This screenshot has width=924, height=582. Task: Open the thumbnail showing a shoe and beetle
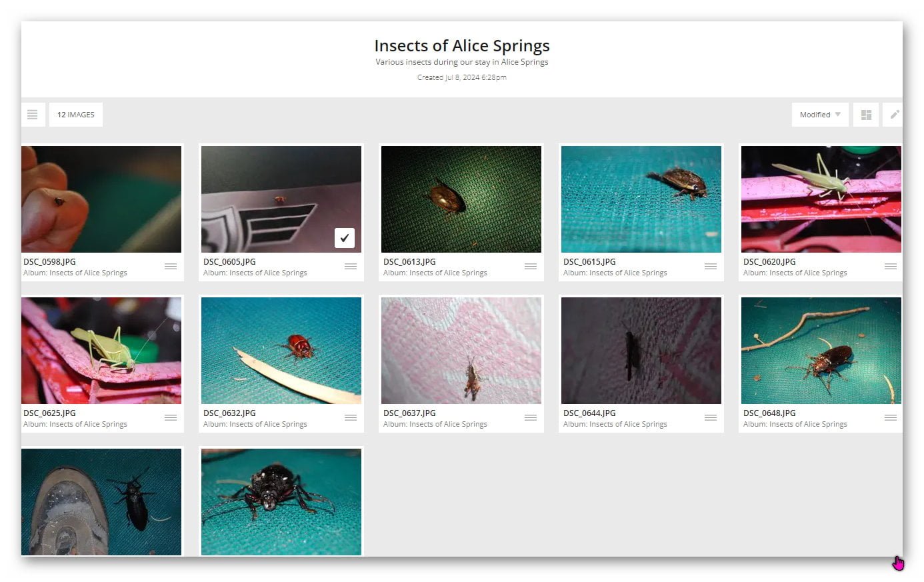coord(101,501)
